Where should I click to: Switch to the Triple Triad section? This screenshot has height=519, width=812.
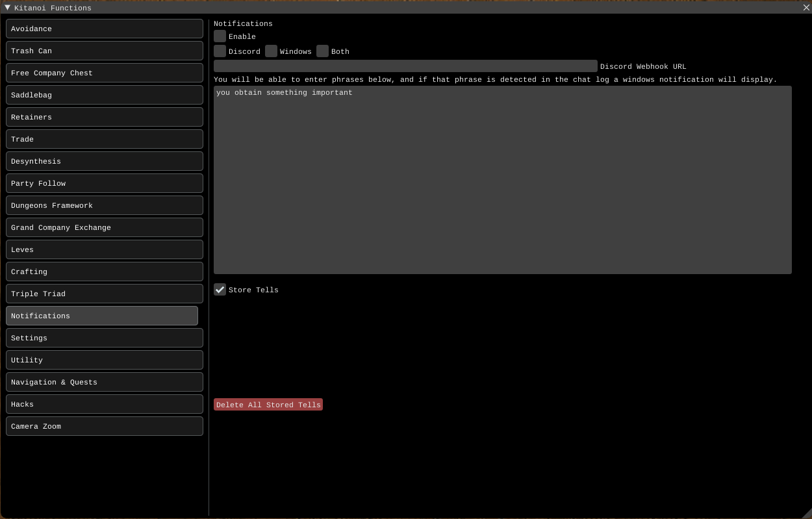pyautogui.click(x=105, y=294)
